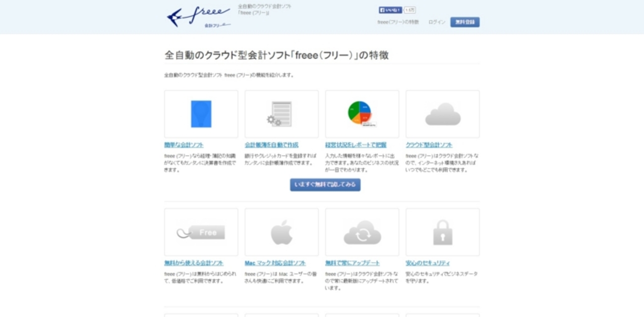Open the クラウド型会計ソフト link
The height and width of the screenshot is (317, 644).
point(429,145)
